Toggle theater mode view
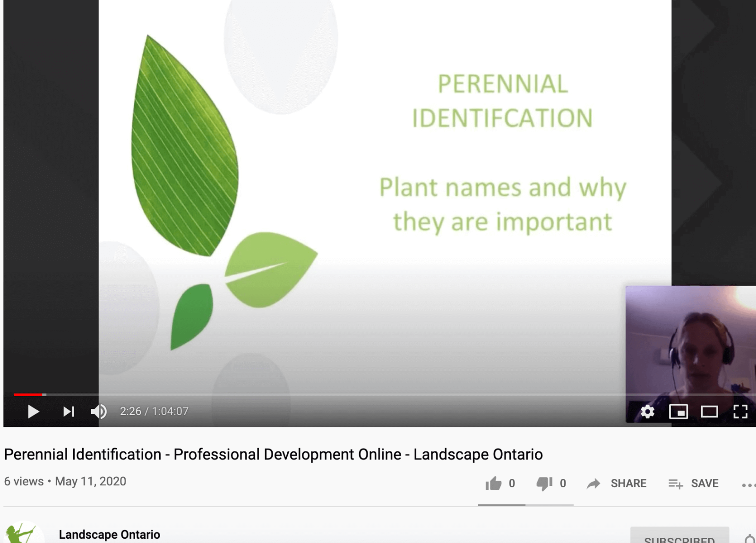 click(709, 412)
